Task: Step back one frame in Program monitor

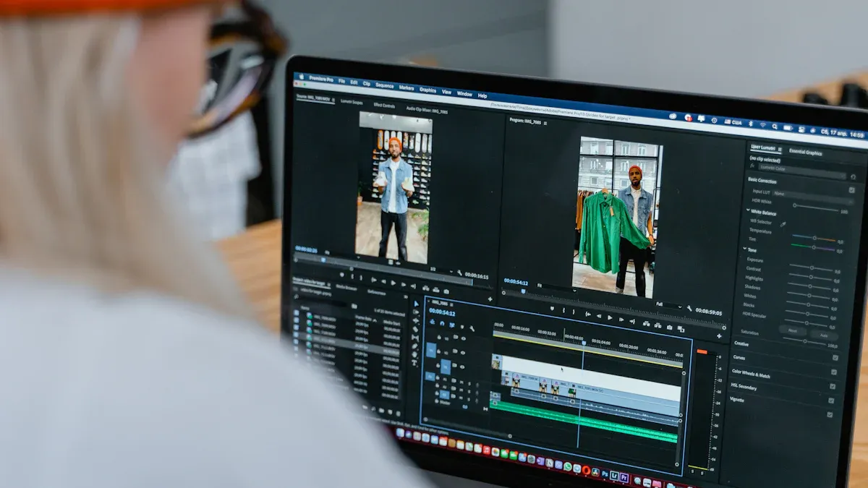Action: coord(599,316)
